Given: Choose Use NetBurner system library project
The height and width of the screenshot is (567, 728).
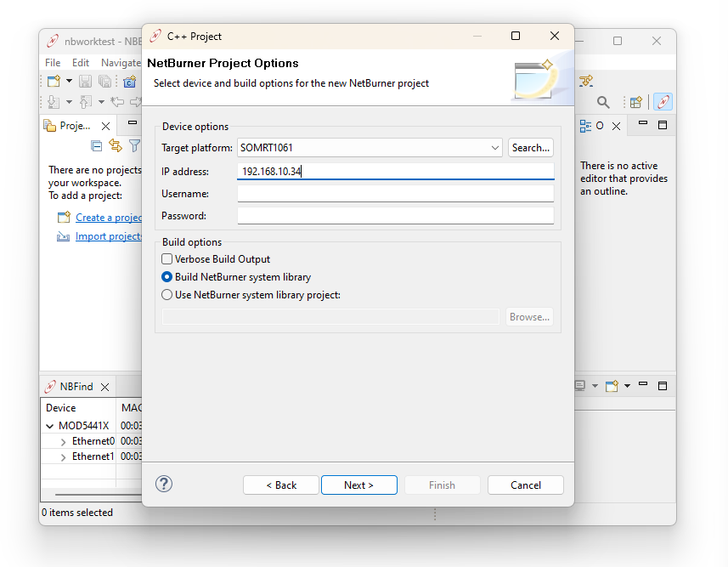Looking at the screenshot, I should coord(167,295).
